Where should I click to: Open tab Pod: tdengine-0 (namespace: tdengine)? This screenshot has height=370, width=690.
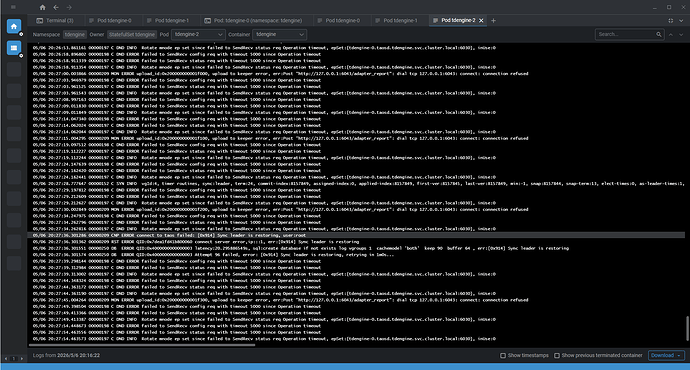pyautogui.click(x=253, y=20)
